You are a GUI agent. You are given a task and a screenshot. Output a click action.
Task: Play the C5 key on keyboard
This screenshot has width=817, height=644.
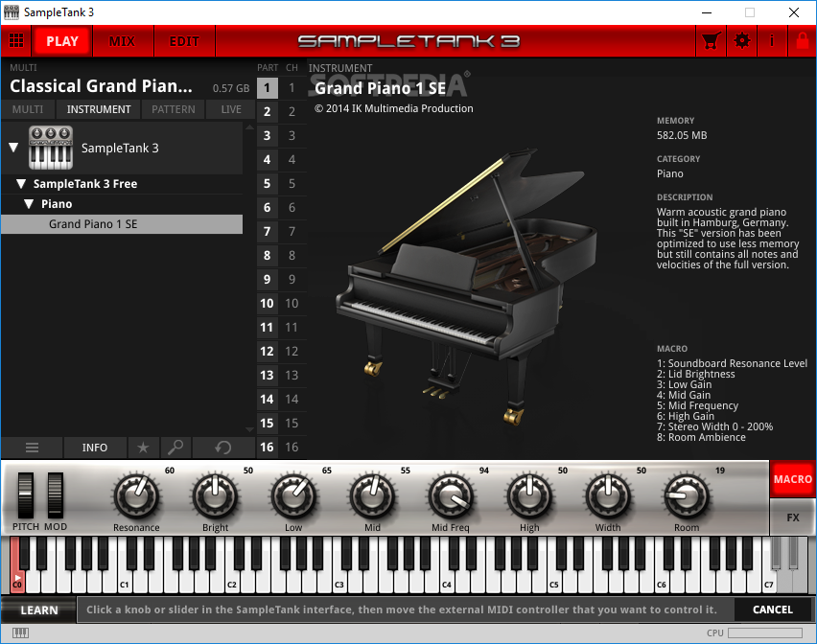(x=554, y=582)
